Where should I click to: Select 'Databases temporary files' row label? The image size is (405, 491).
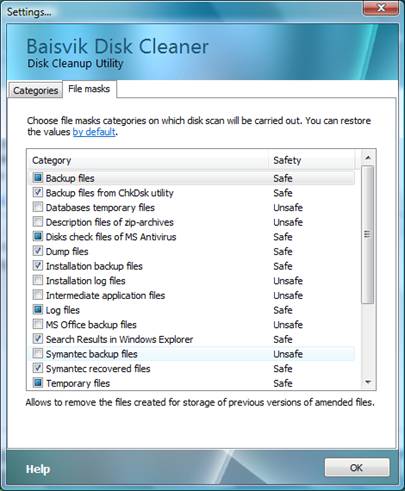100,208
